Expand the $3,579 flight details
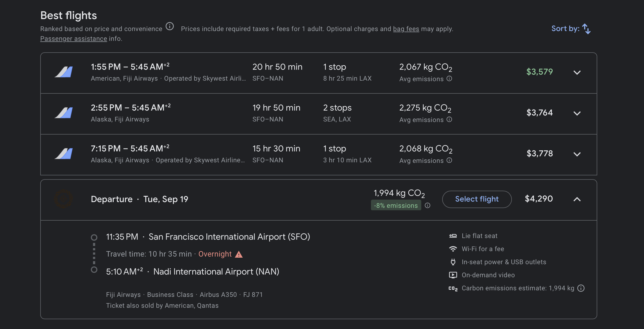This screenshot has height=329, width=644. [x=577, y=72]
